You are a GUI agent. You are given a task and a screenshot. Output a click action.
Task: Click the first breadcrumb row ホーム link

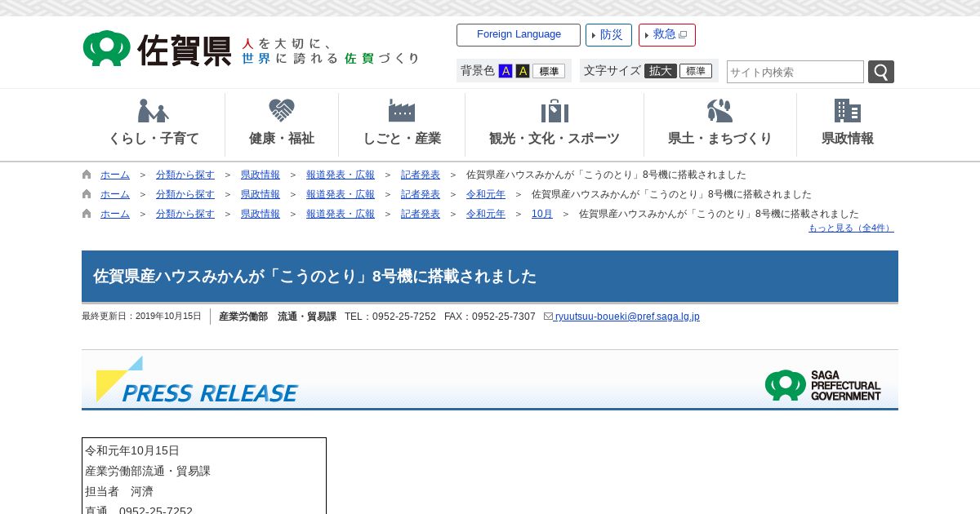(115, 175)
